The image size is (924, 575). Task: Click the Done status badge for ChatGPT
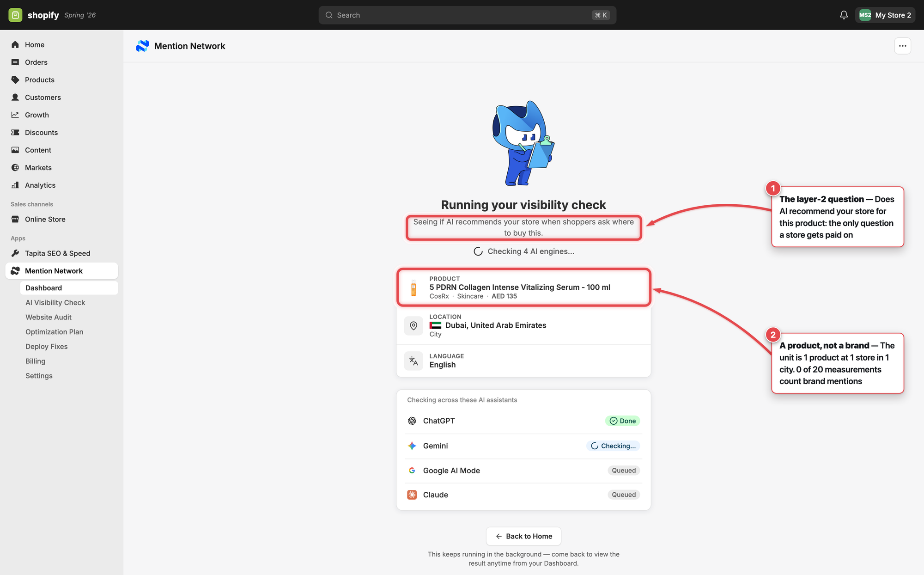(x=622, y=421)
